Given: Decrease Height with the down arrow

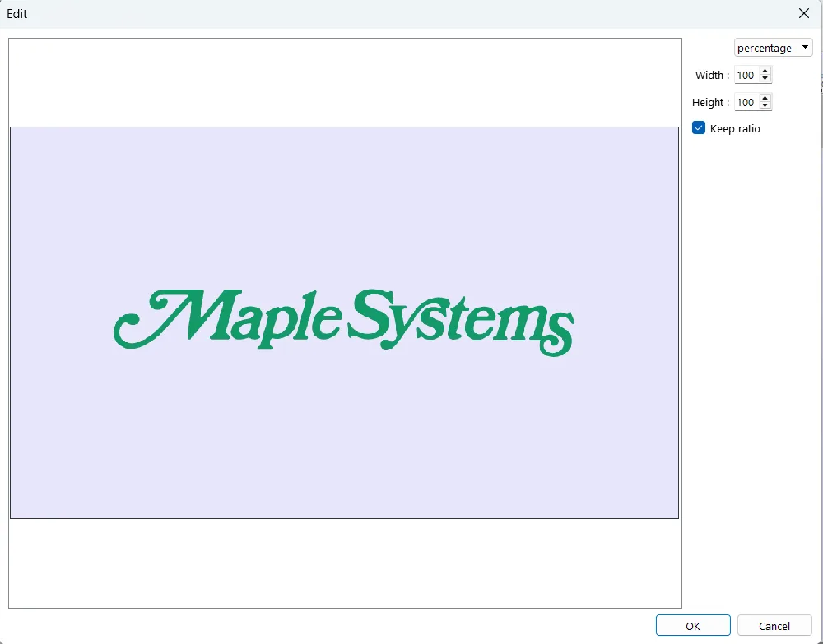Looking at the screenshot, I should tap(765, 106).
